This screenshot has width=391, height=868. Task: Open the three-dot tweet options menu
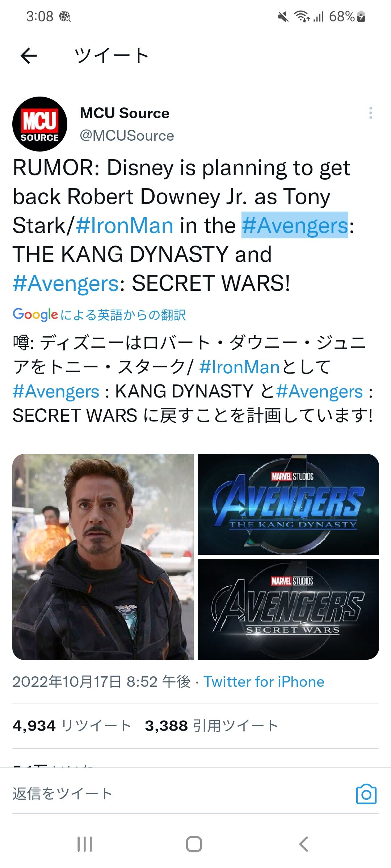coord(370,113)
